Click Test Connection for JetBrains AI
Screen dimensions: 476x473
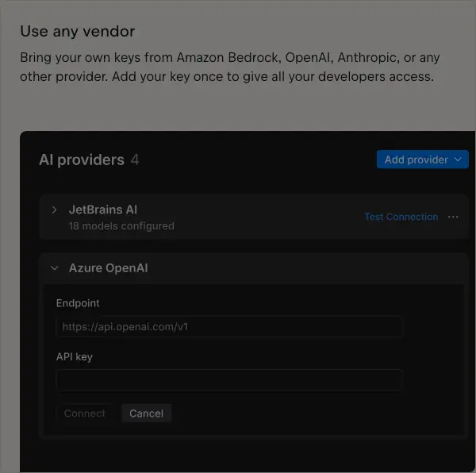coord(401,217)
